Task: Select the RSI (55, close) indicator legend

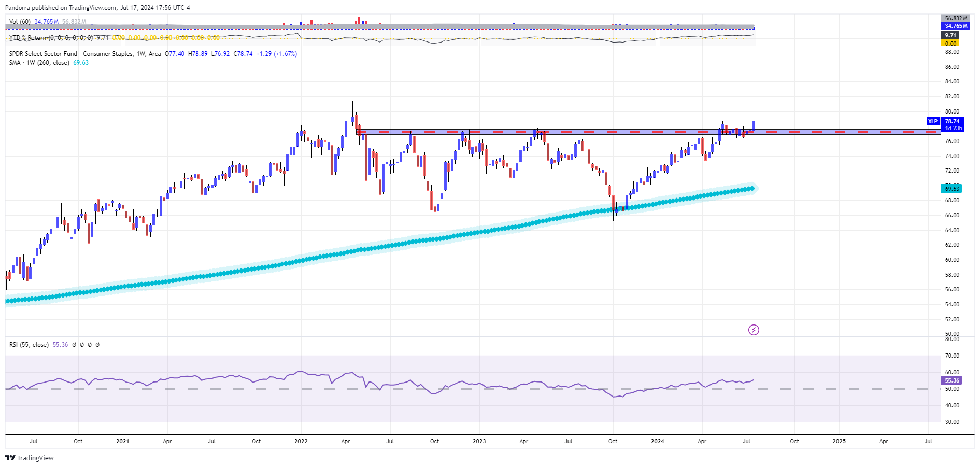Action: click(x=29, y=345)
